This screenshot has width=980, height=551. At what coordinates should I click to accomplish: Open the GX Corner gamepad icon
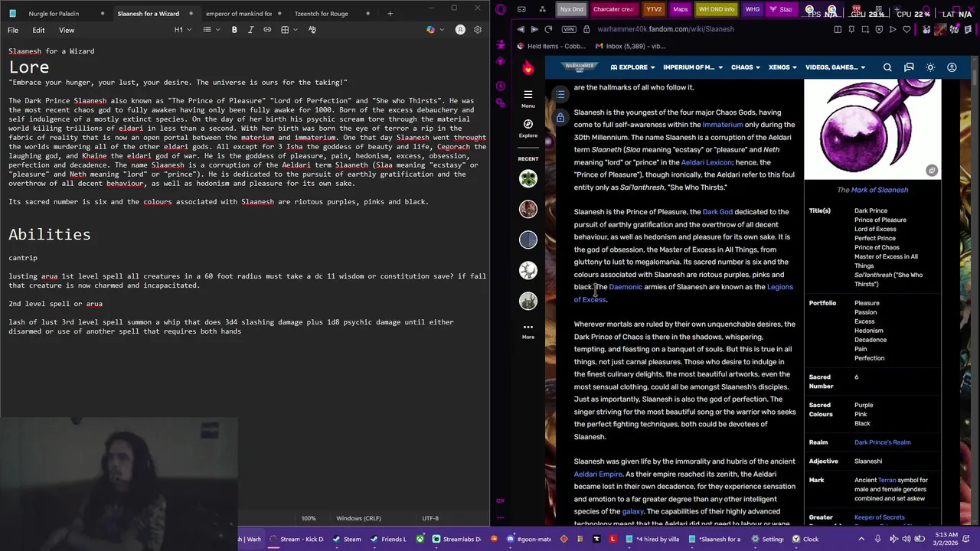[521, 9]
